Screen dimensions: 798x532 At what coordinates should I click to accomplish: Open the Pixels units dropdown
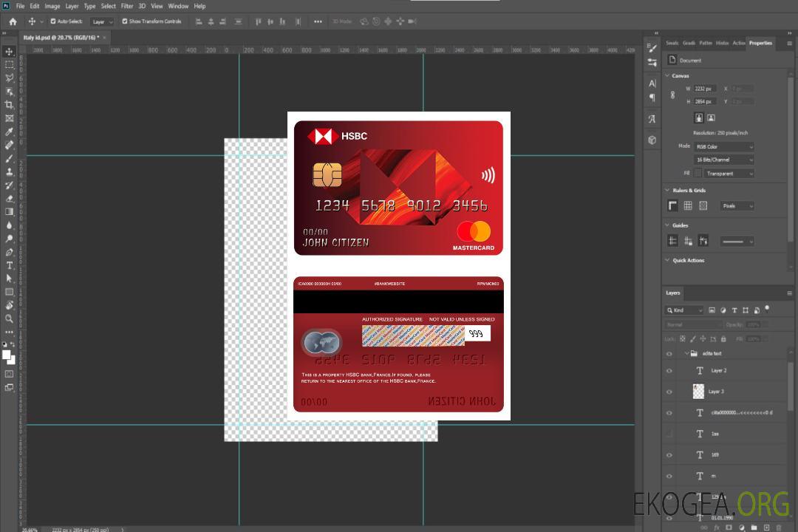click(737, 206)
